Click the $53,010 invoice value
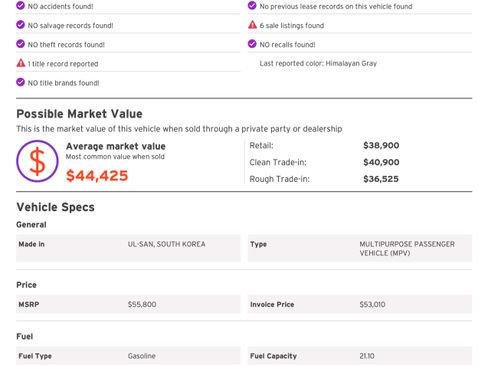 [372, 304]
